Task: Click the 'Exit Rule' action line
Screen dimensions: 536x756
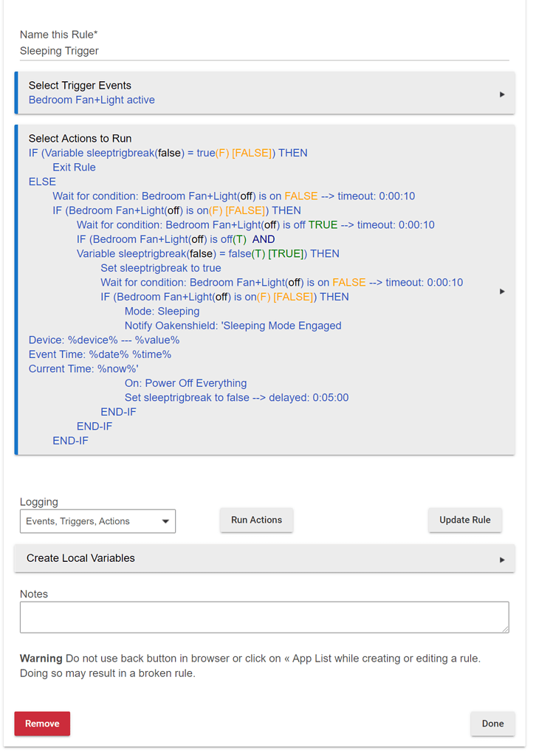Action: point(74,168)
